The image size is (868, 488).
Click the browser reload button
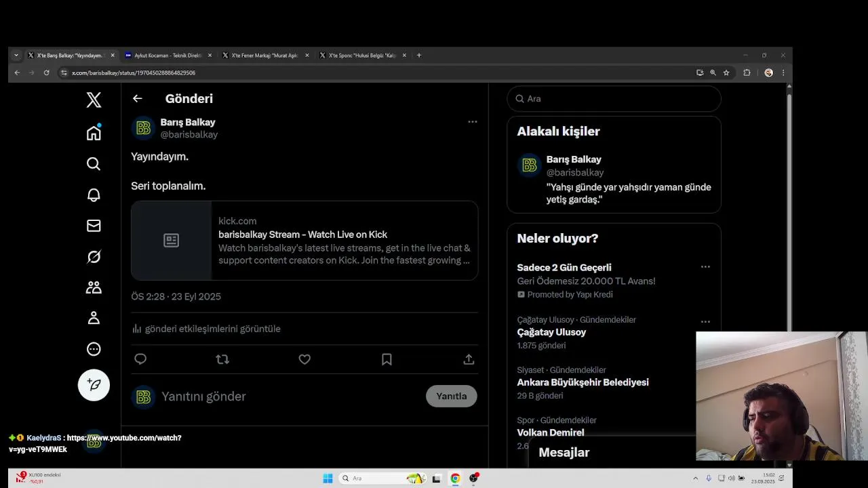pos(46,73)
